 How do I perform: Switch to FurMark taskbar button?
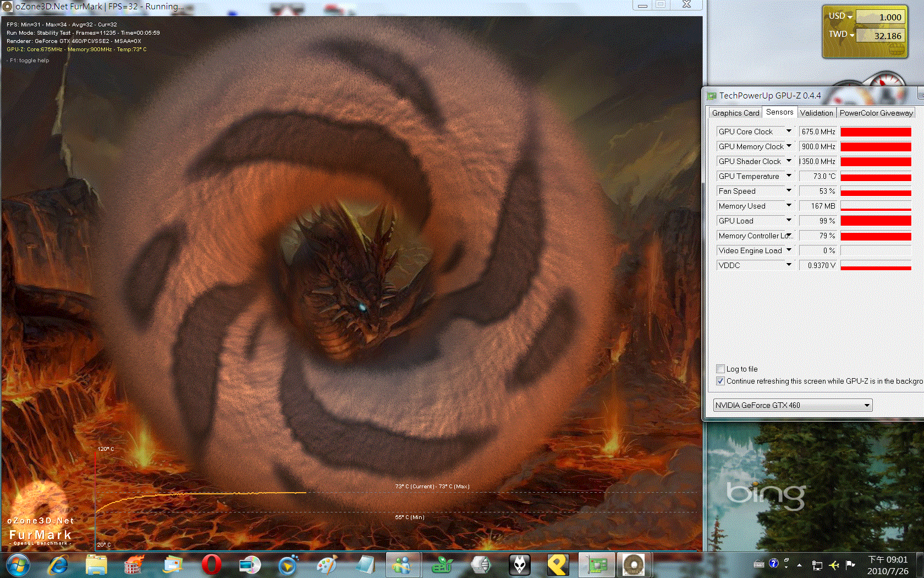(634, 565)
